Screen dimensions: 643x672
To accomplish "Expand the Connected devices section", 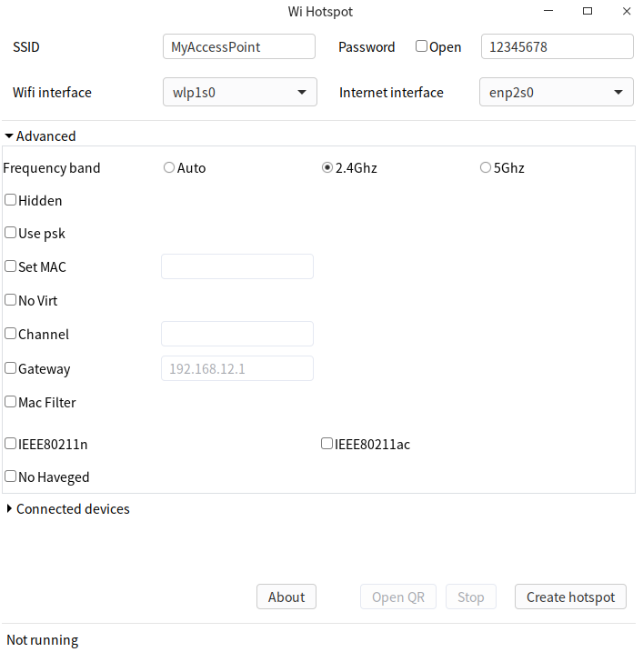I will pyautogui.click(x=10, y=509).
